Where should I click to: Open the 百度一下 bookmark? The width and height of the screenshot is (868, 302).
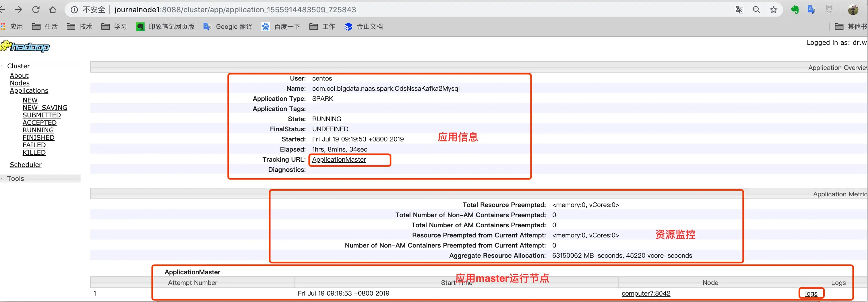pos(281,27)
